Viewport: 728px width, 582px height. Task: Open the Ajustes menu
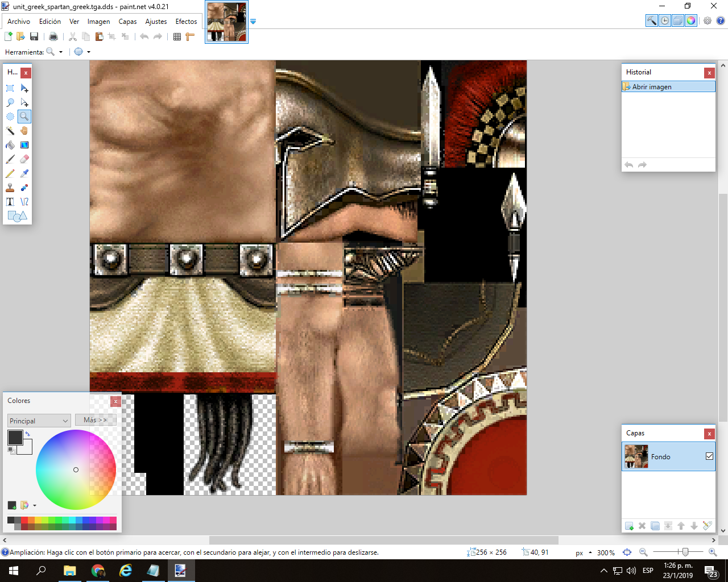pyautogui.click(x=156, y=22)
